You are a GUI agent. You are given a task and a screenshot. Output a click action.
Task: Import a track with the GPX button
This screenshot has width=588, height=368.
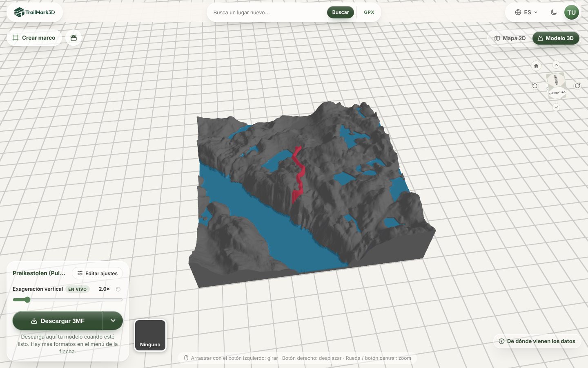(x=369, y=12)
